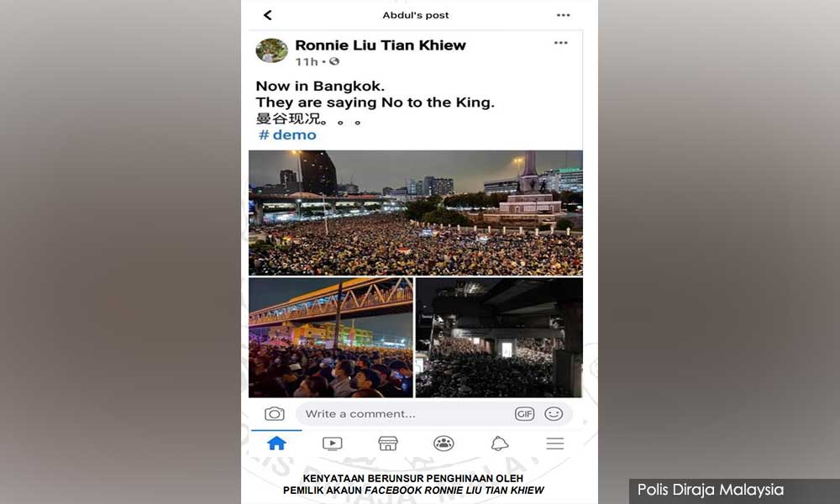Open options menu on Ronnie Liu's post
Image resolution: width=840 pixels, height=504 pixels.
(x=560, y=43)
